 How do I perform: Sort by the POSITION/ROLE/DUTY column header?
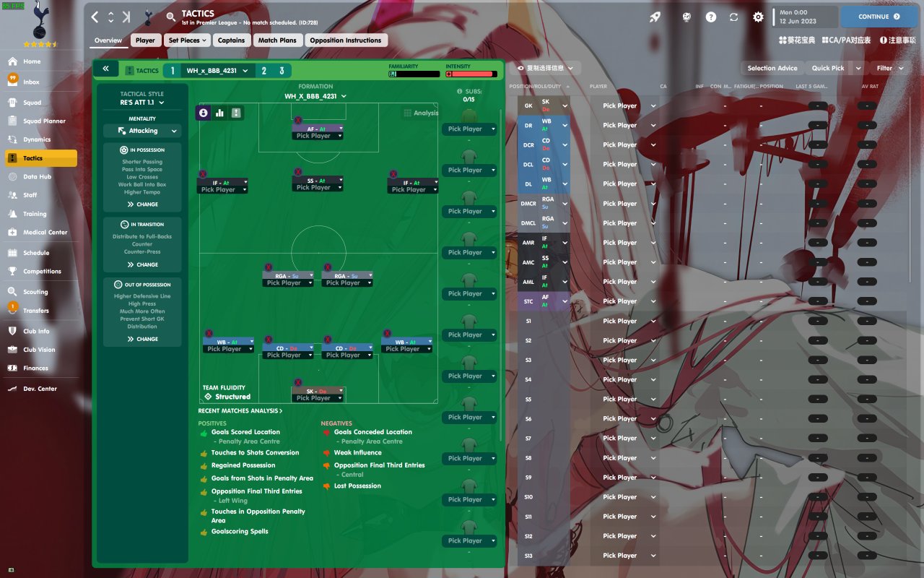[x=538, y=87]
